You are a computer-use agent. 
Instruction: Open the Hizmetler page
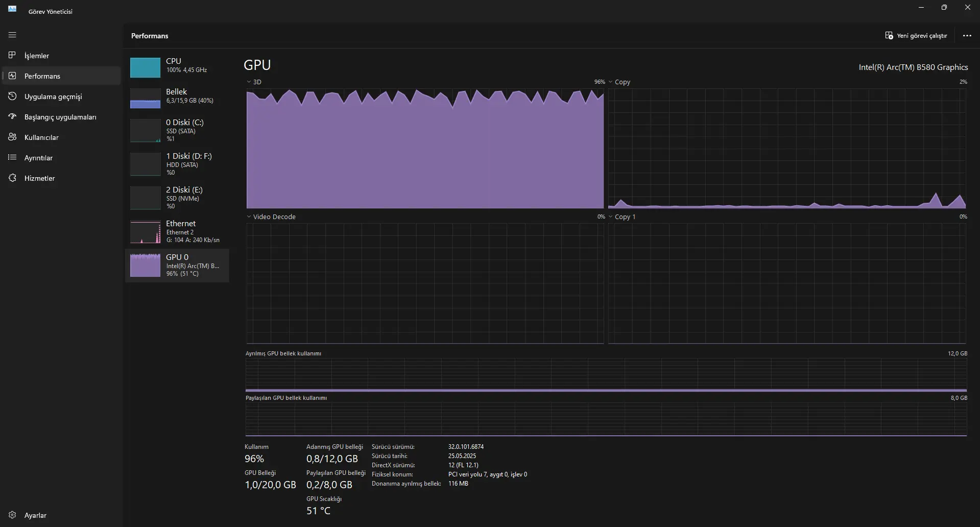[x=61, y=178]
